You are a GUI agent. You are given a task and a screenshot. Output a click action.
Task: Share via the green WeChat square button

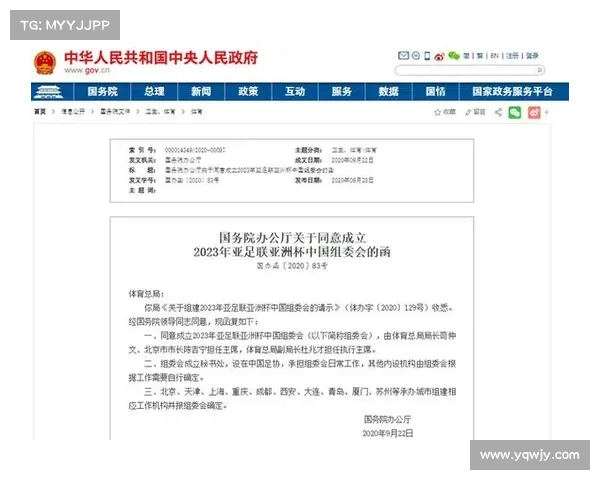pos(515,113)
